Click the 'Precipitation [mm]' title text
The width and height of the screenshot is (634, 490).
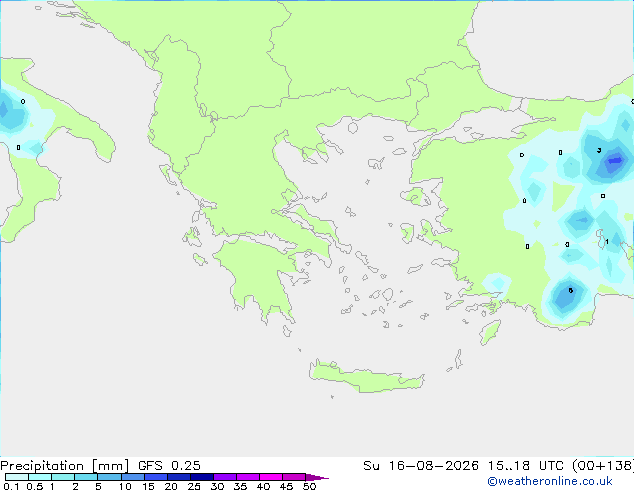64,466
